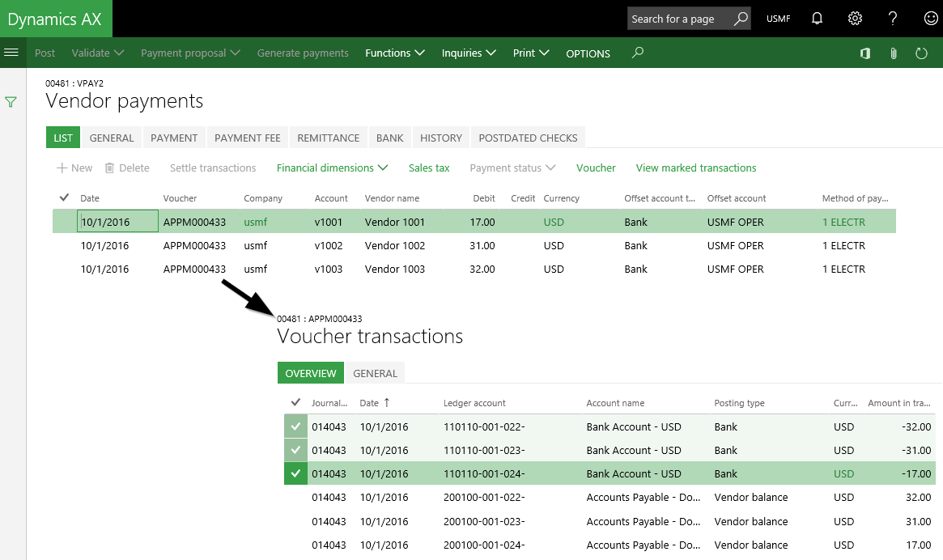
Task: Expand the Inquiries dropdown menu
Action: click(468, 53)
